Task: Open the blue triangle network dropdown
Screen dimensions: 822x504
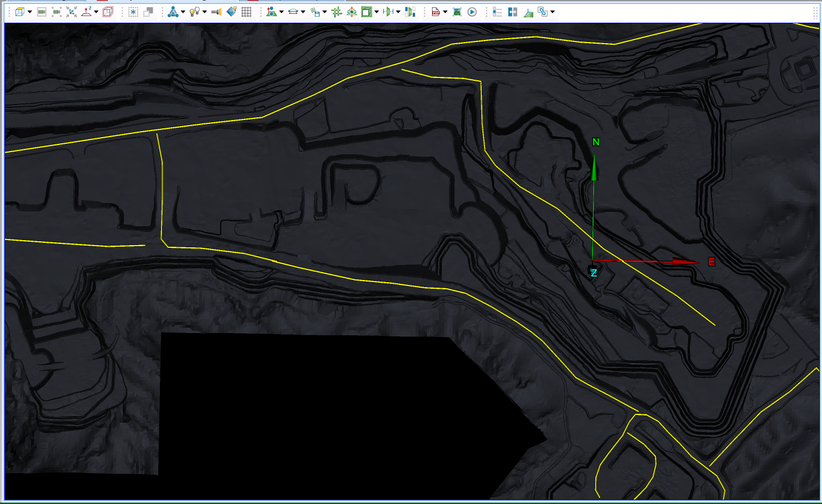Action: [x=183, y=12]
